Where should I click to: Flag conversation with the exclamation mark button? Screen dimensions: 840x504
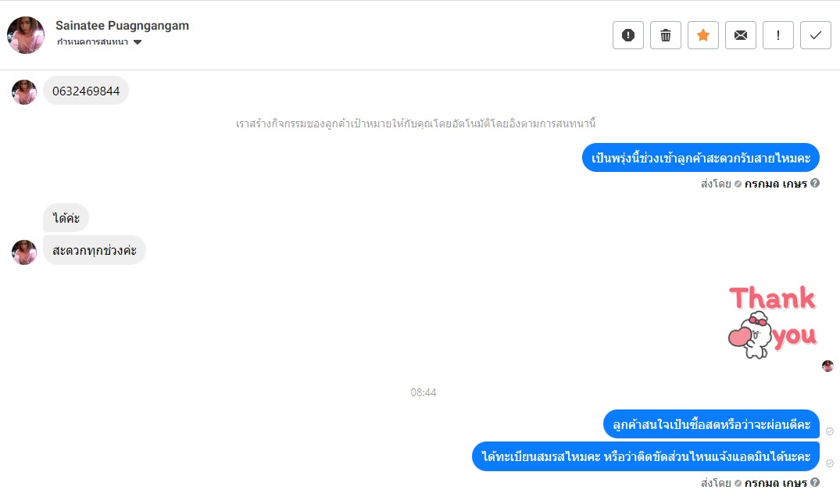[777, 35]
